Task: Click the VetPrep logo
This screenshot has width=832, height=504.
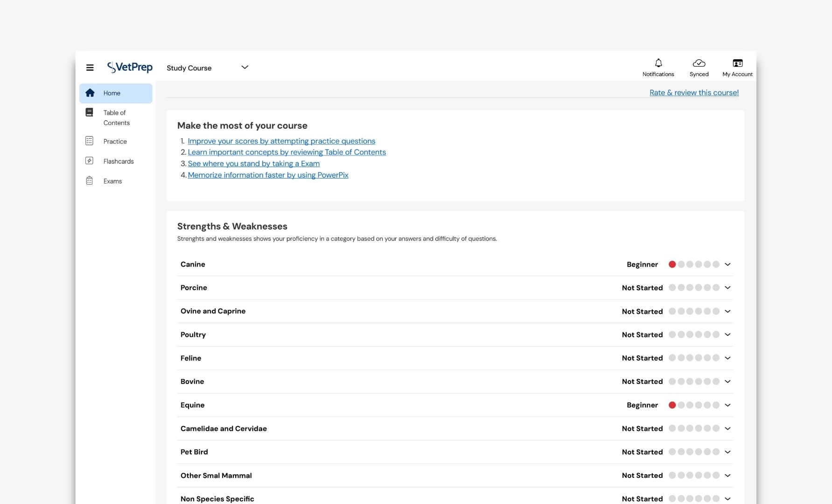Action: point(129,67)
